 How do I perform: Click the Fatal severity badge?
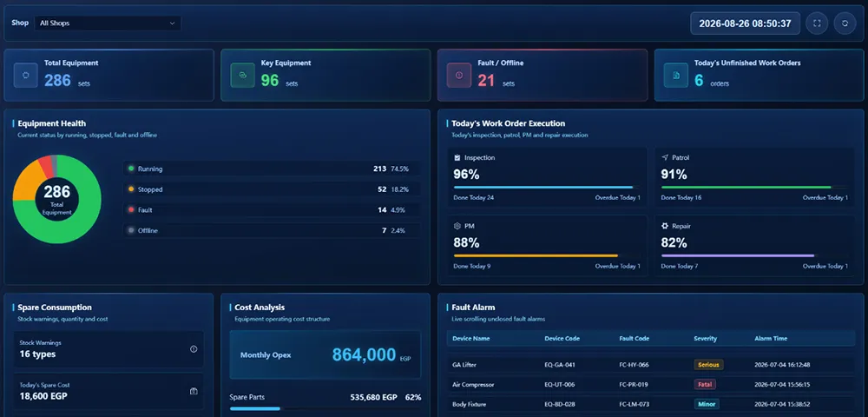click(x=705, y=384)
